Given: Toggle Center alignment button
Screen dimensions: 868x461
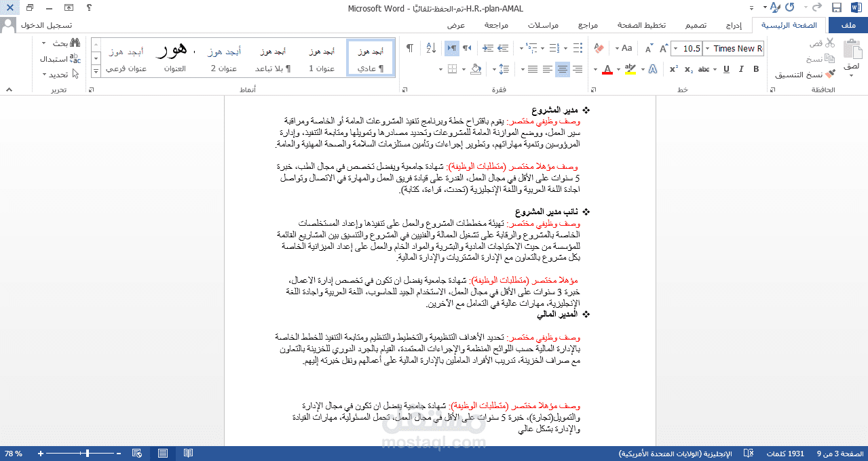Looking at the screenshot, I should pos(563,69).
